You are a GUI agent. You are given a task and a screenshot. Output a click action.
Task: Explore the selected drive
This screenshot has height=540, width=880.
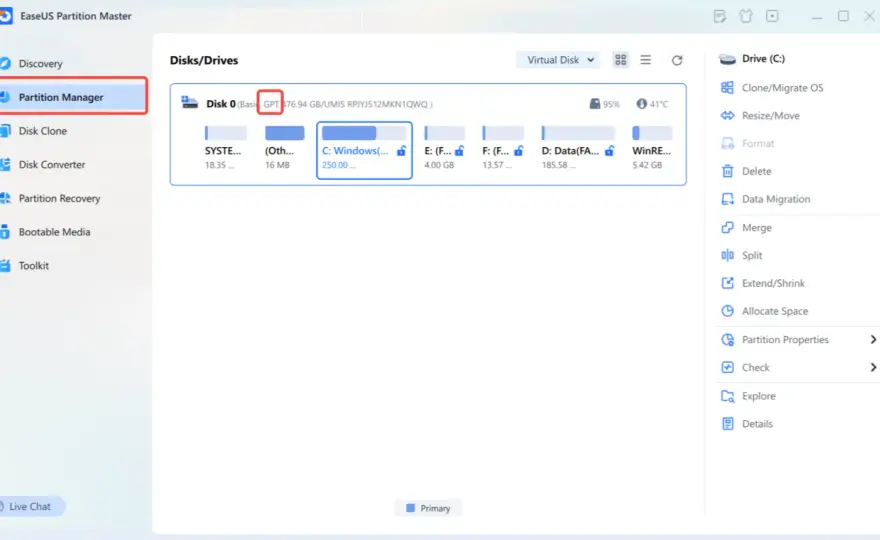pyautogui.click(x=758, y=396)
